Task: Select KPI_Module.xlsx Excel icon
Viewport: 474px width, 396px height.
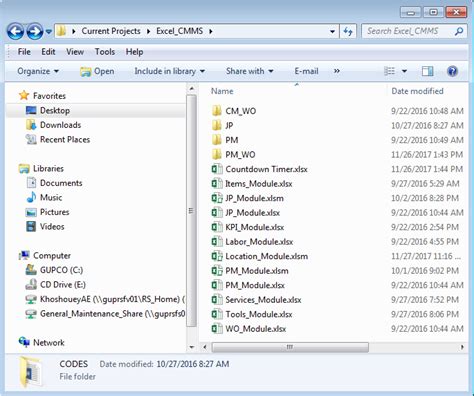Action: click(217, 227)
